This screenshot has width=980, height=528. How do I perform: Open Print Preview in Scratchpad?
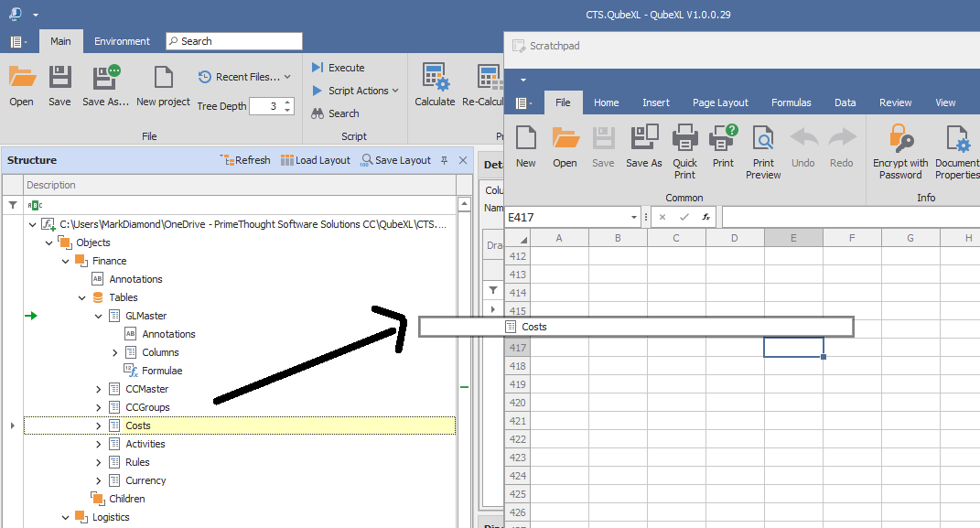coord(763,149)
